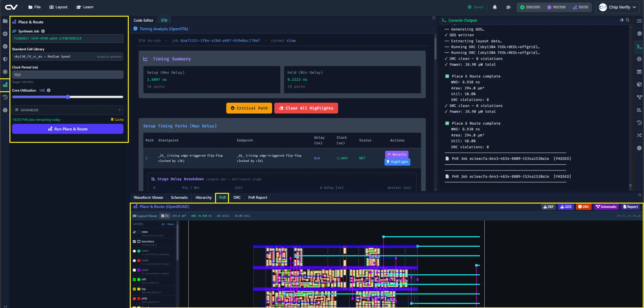Image resolution: width=644 pixels, height=308 pixels.
Task: Open the File menu
Action: pyautogui.click(x=35, y=7)
